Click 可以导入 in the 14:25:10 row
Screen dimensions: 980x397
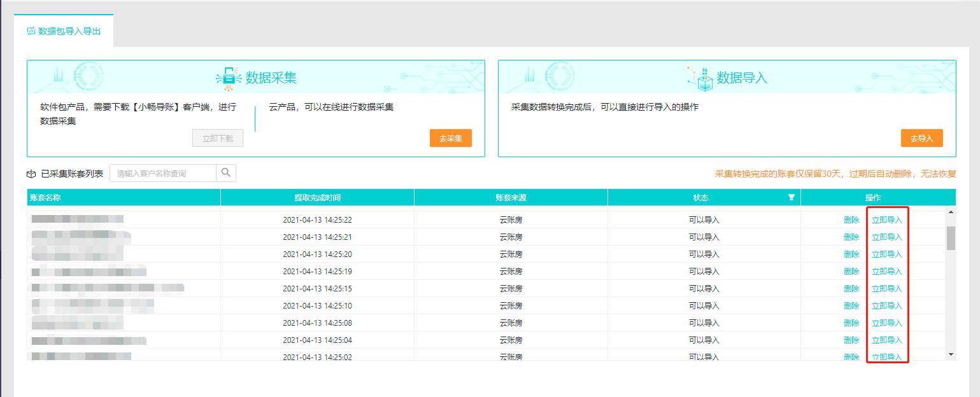(704, 306)
